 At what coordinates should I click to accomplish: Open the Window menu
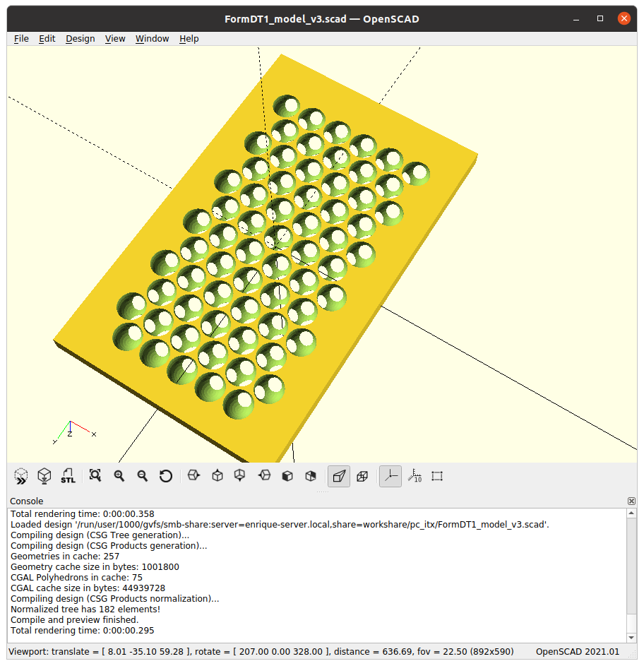(x=152, y=39)
